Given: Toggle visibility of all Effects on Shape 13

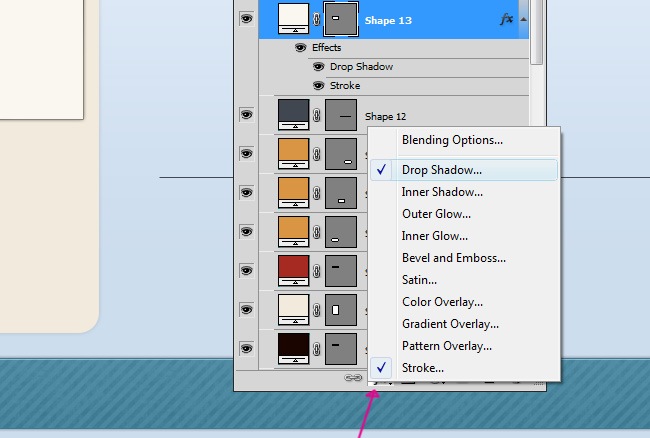Looking at the screenshot, I should coord(301,48).
